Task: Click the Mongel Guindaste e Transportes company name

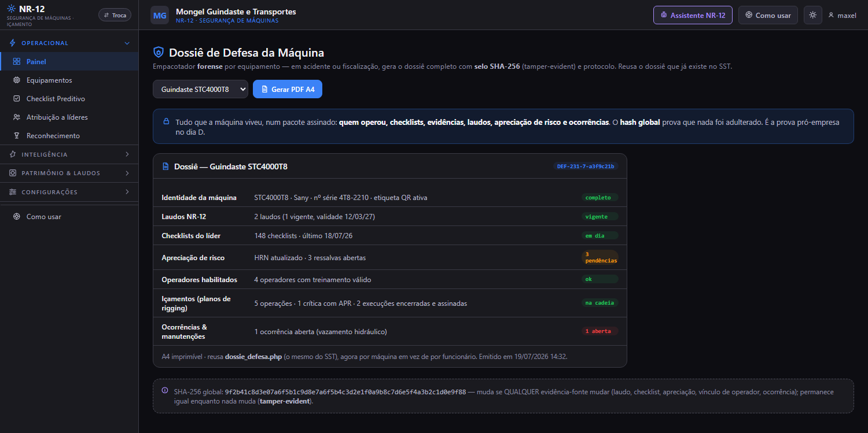Action: coord(236,12)
